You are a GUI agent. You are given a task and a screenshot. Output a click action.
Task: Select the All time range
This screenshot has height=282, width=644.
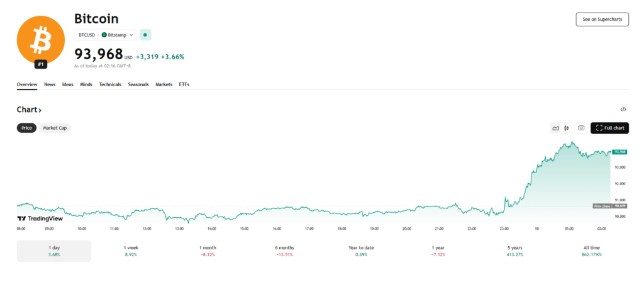591,251
